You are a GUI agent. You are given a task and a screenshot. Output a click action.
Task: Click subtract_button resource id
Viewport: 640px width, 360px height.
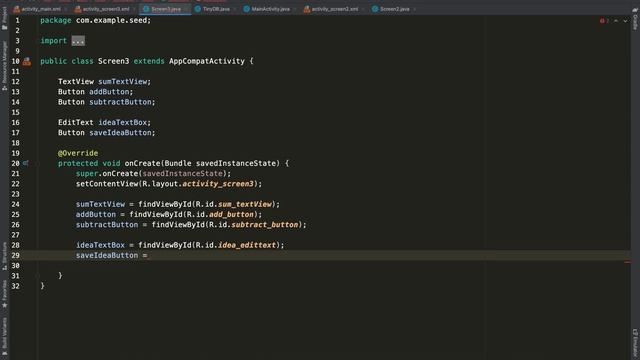pos(264,224)
